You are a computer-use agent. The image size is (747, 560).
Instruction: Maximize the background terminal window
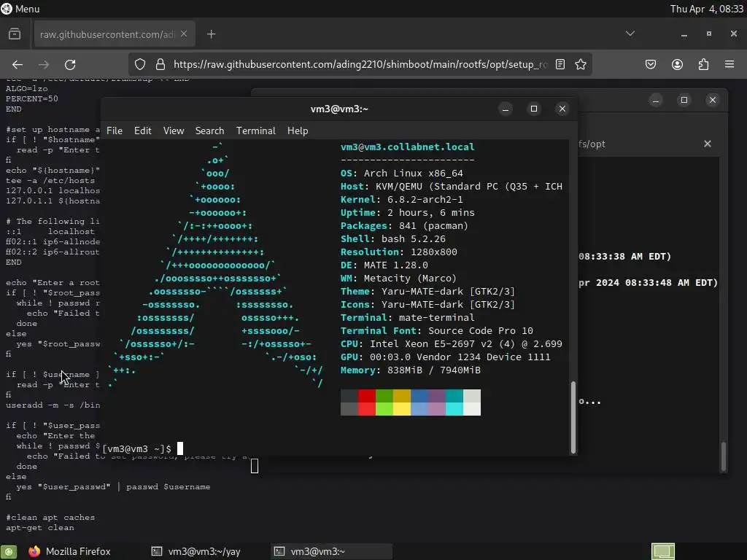684,100
